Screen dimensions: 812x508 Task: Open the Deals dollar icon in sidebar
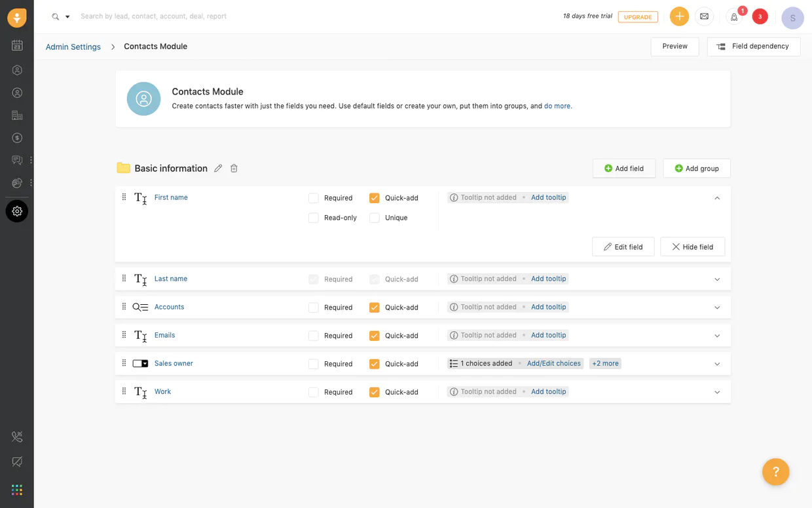click(17, 138)
